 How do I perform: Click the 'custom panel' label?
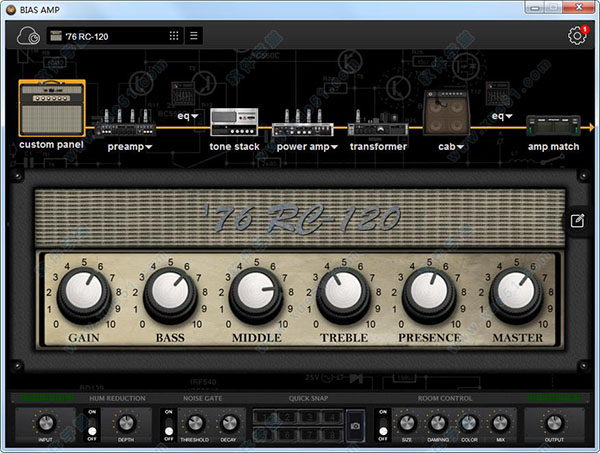point(51,145)
